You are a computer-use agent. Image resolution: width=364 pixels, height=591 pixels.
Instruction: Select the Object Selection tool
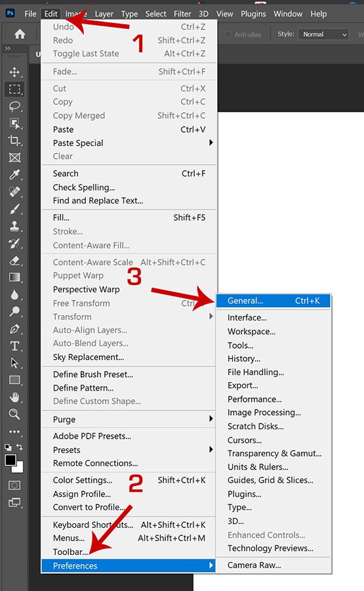tap(14, 123)
